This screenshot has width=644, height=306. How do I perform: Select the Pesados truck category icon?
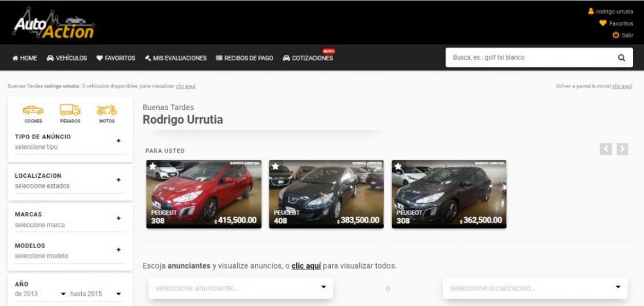pos(70,111)
